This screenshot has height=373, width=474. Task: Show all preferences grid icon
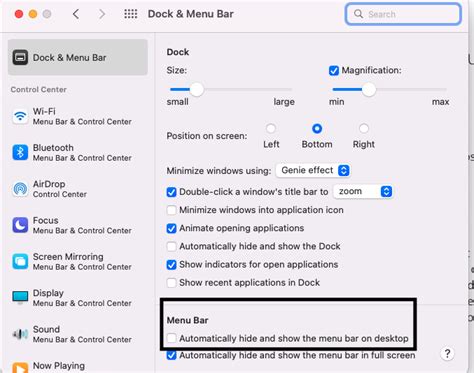point(131,14)
